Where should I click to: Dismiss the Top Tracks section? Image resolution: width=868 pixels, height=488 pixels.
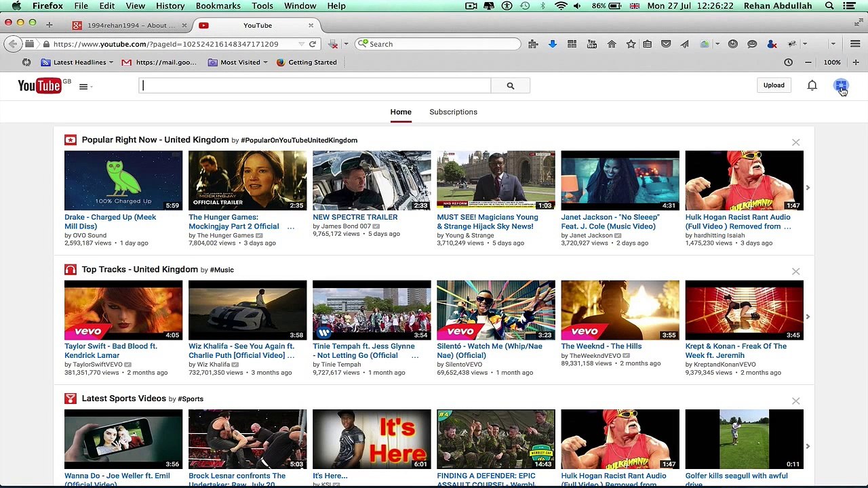(x=795, y=272)
